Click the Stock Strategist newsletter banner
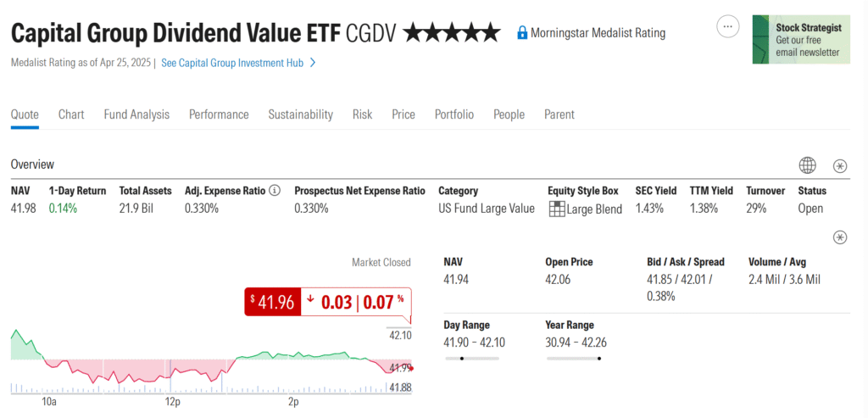868x418 pixels. click(x=801, y=39)
